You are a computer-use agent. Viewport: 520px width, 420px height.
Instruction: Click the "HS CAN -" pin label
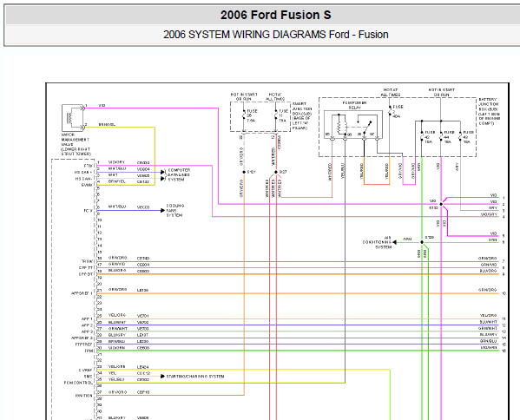tap(83, 179)
